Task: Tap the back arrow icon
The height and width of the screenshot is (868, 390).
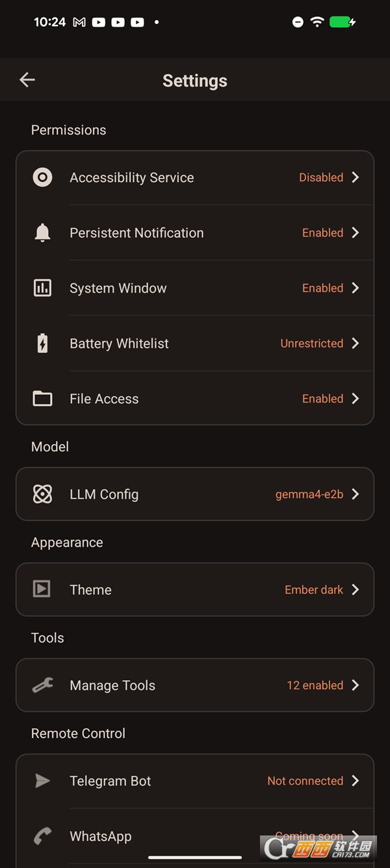Action: (27, 80)
